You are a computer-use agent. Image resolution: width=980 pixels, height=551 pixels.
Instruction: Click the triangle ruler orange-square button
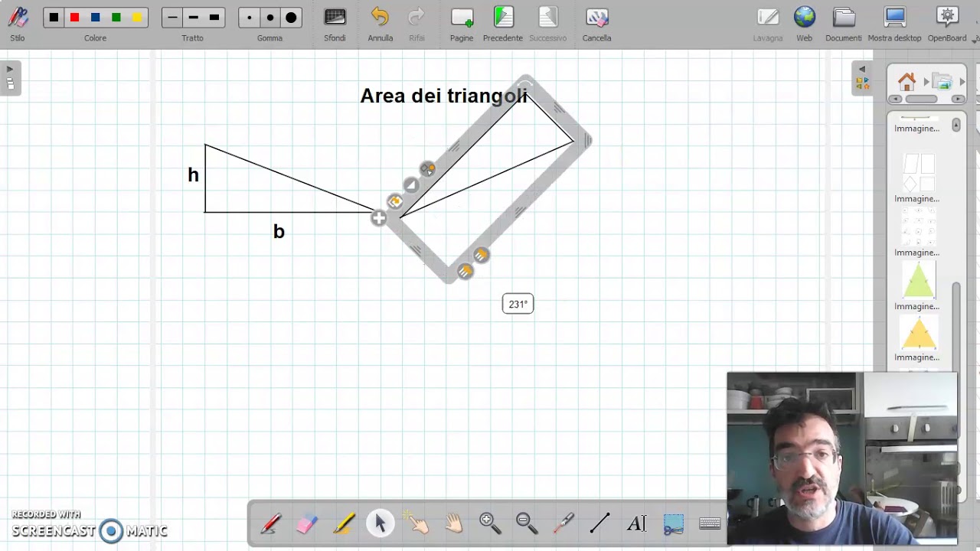pos(394,201)
